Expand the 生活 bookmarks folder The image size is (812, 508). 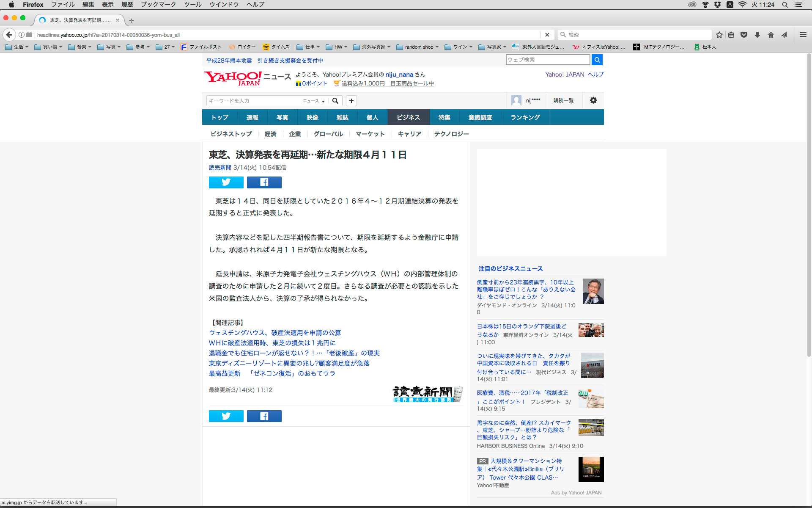17,47
